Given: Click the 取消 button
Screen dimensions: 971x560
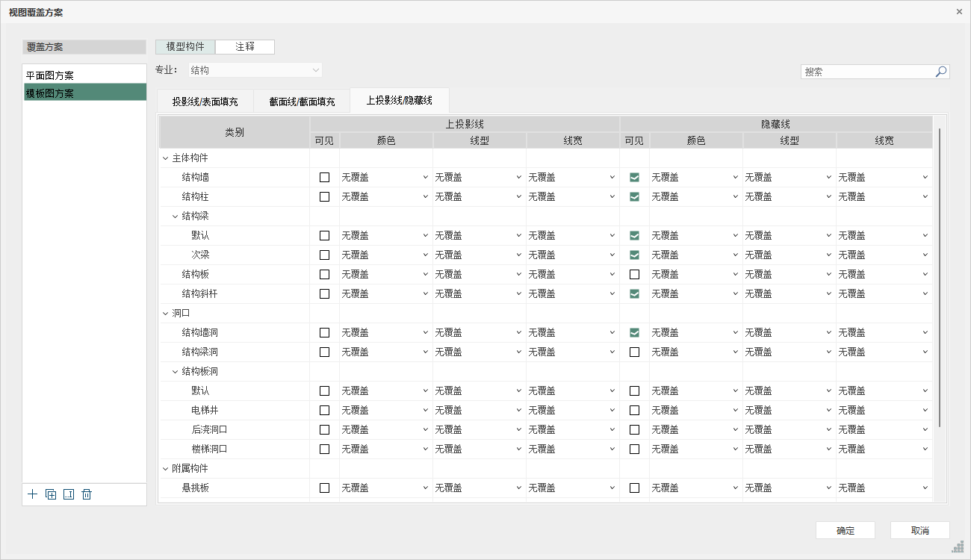Looking at the screenshot, I should [919, 530].
